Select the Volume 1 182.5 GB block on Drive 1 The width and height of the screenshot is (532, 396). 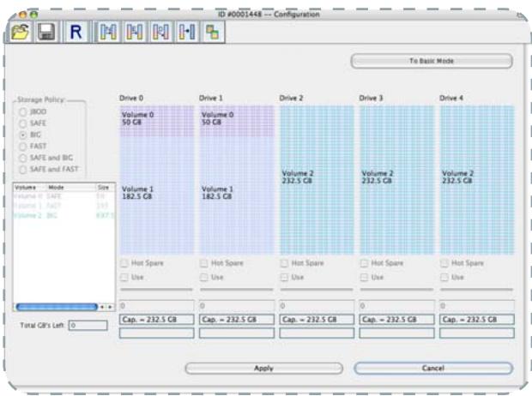(x=237, y=195)
